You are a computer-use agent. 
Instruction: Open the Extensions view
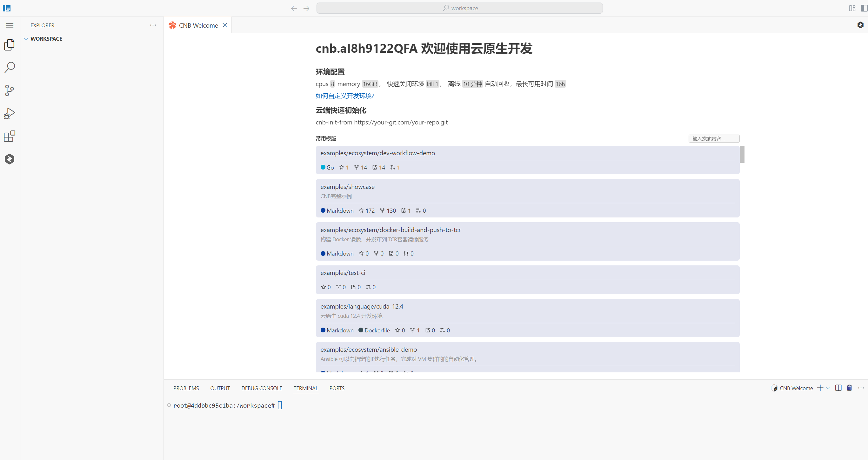(10, 136)
